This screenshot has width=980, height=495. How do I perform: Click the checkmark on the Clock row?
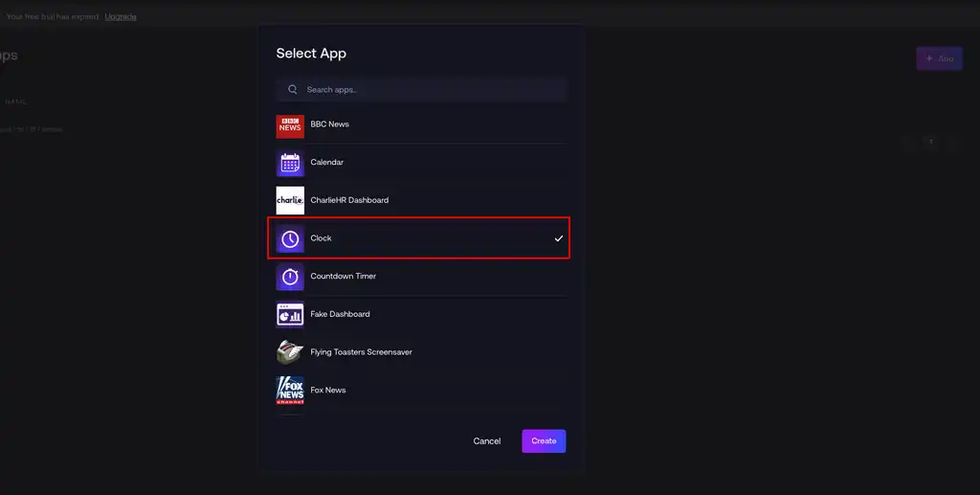(559, 238)
